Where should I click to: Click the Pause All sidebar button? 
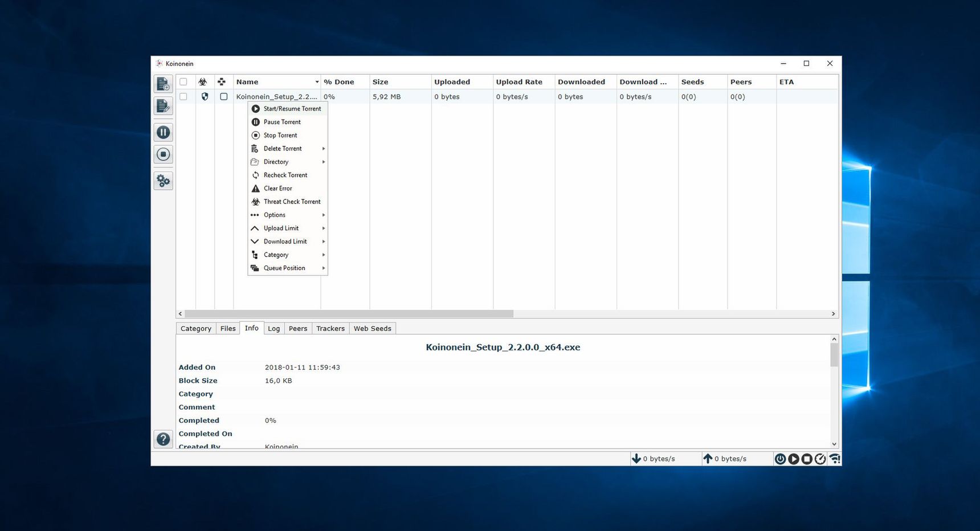163,132
